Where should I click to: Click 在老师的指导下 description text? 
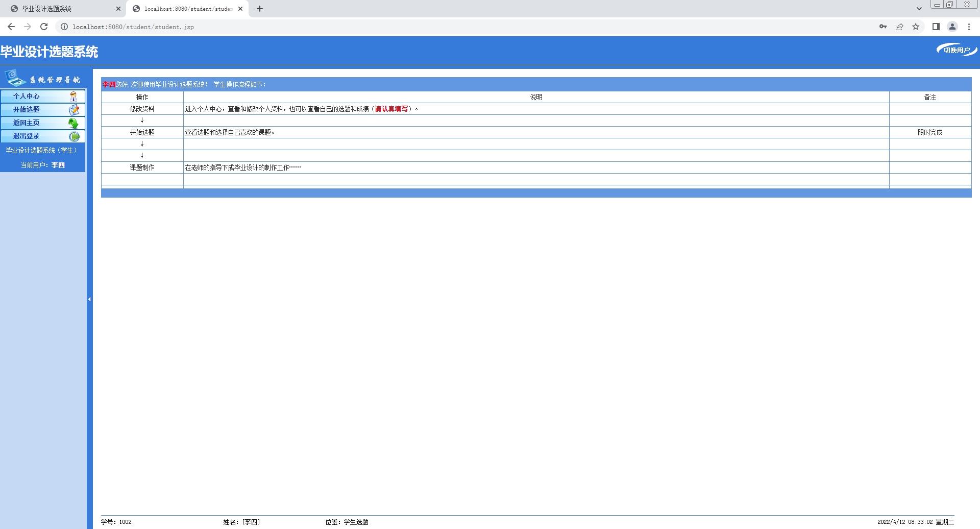tap(243, 167)
